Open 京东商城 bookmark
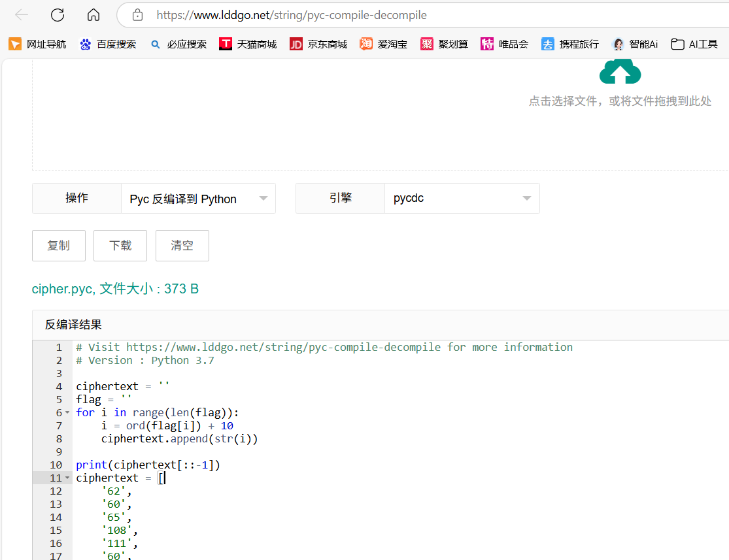 point(318,44)
